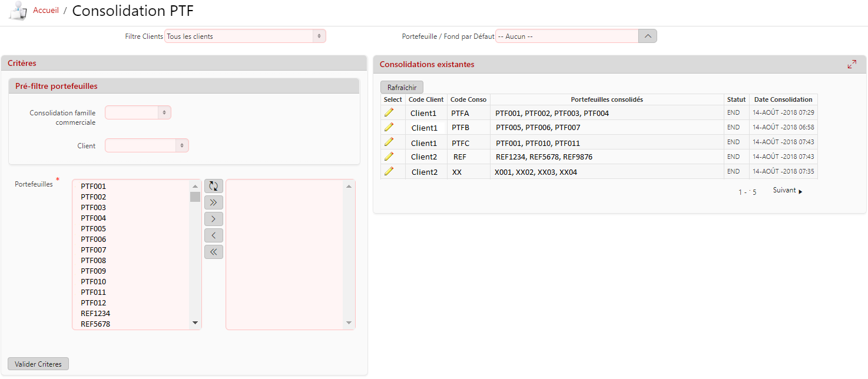Click the Valider Criteres button
Viewport: 868px width, 379px height.
click(38, 364)
